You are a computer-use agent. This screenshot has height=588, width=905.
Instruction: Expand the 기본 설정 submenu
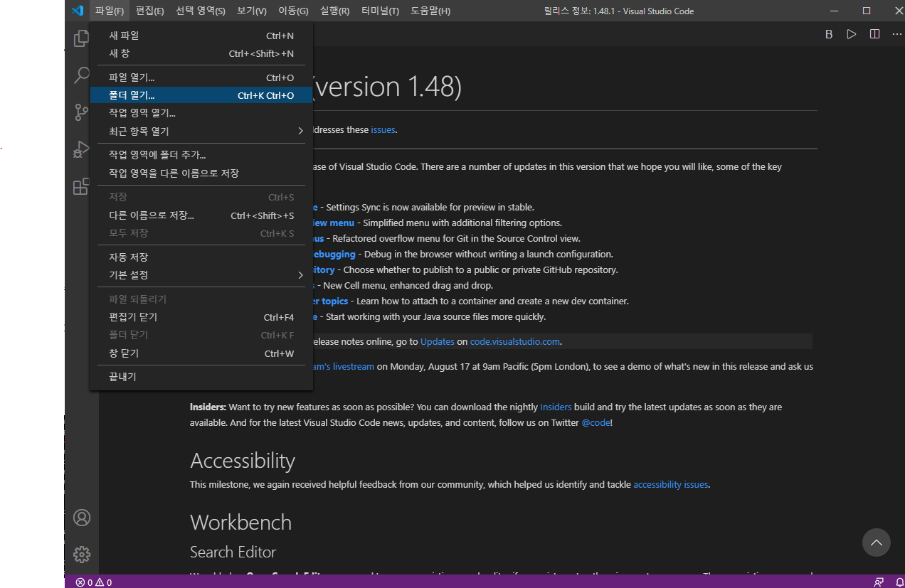[x=201, y=274]
